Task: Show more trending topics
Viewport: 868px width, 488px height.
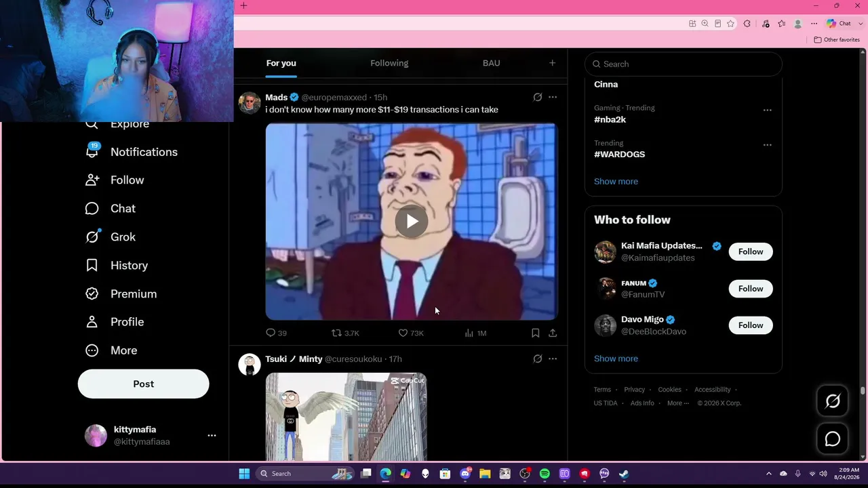Action: (x=616, y=182)
